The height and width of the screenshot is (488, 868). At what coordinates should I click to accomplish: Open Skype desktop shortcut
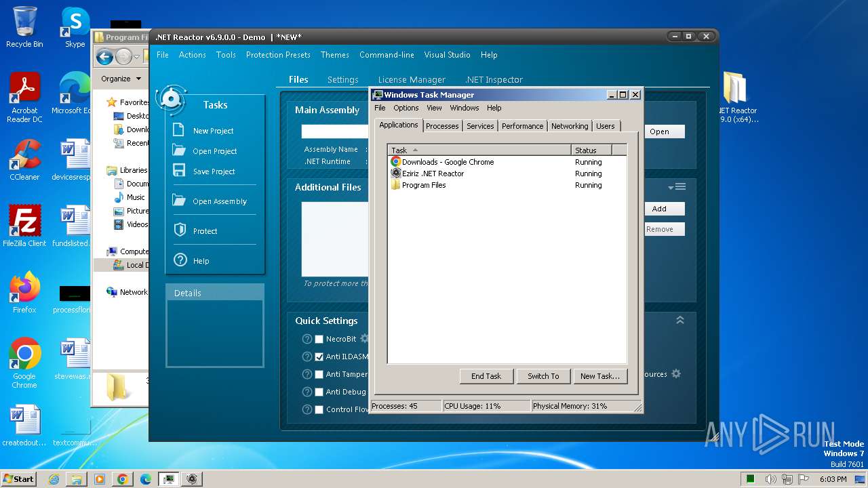tap(75, 27)
